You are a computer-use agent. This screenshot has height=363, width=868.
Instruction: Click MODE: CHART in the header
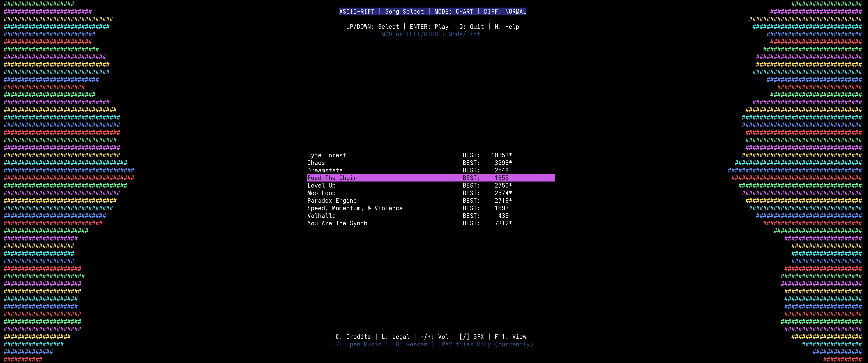(454, 11)
